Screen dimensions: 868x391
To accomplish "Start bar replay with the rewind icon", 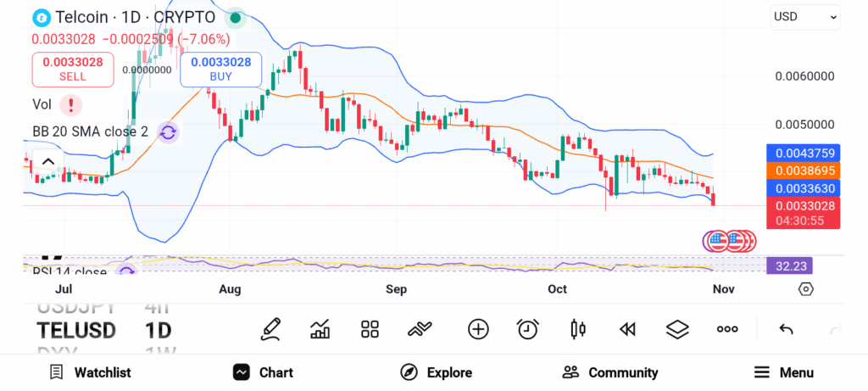I will tap(627, 329).
